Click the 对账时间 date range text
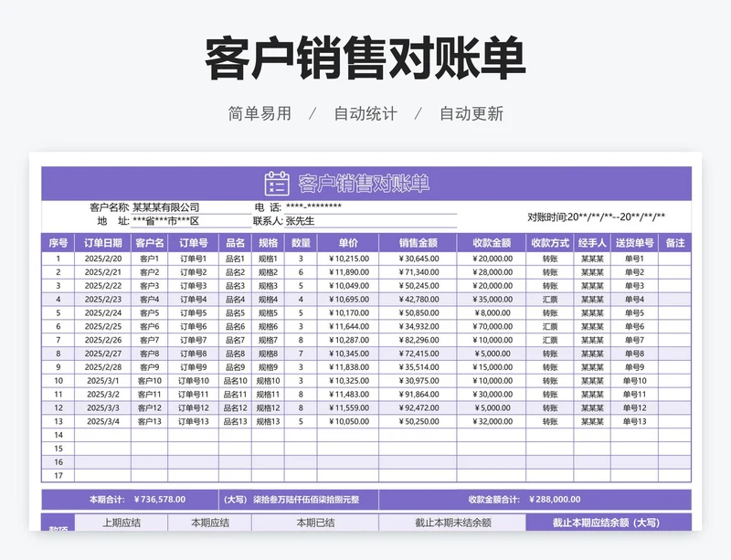 pyautogui.click(x=597, y=217)
